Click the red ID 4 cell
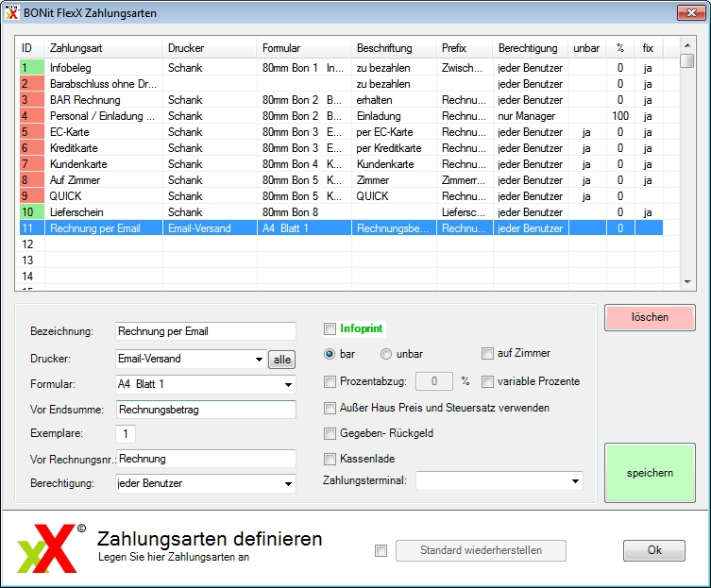The image size is (711, 588). 31,116
